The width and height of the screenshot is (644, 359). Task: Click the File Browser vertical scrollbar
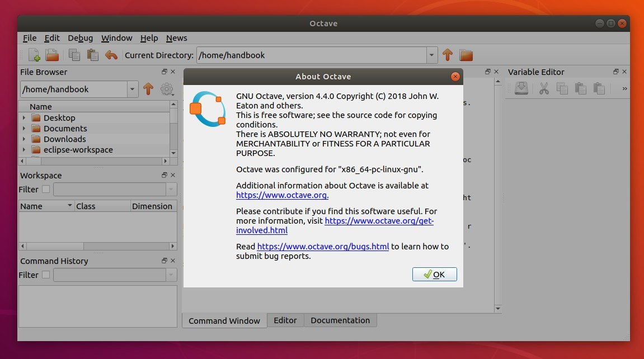(x=173, y=129)
